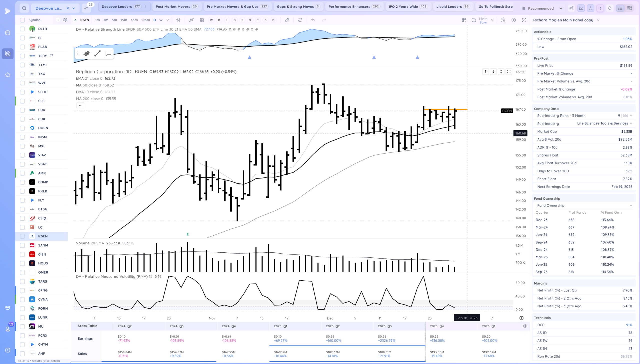Click the fullscreen chart icon
Screen dimensions: 640x364
point(524,20)
